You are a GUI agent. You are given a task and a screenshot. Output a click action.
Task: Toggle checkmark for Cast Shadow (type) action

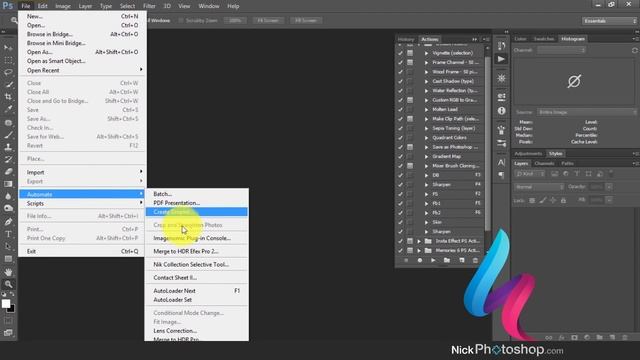400,81
